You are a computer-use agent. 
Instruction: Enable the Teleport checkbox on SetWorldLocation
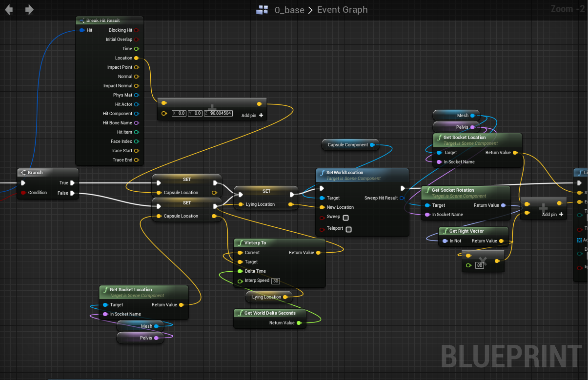[349, 229]
